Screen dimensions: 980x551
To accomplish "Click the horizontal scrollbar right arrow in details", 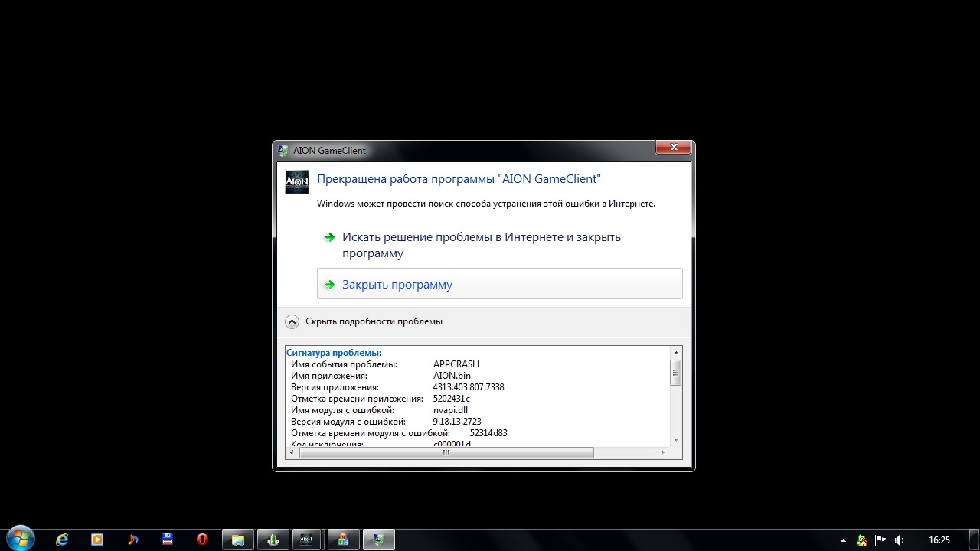I will point(664,452).
